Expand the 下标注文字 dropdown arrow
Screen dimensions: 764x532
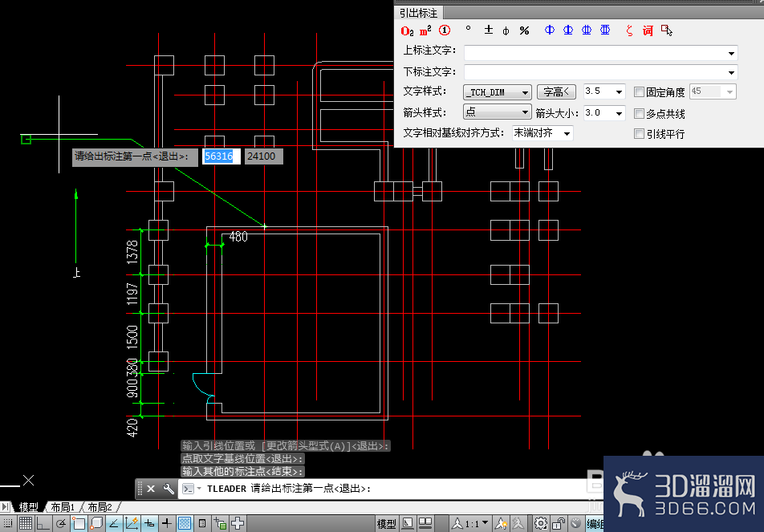click(731, 72)
